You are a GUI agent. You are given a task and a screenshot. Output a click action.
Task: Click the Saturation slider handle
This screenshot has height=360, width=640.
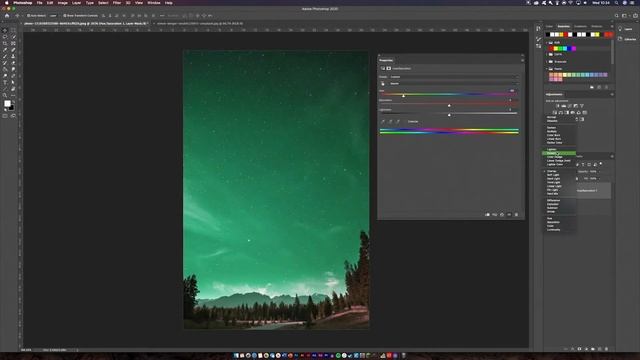tap(449, 106)
